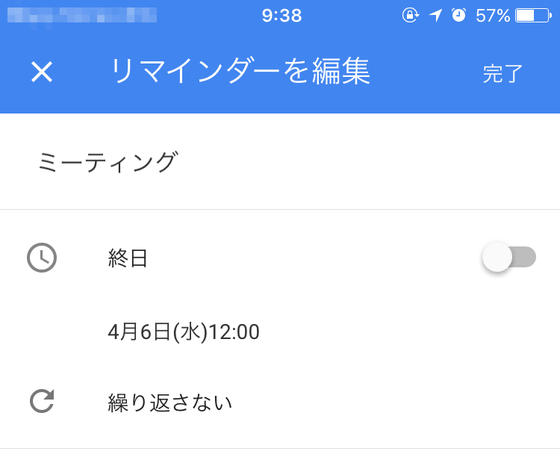Screen dimensions: 560x463
Task: Tap the battery indicator icon
Action: tap(533, 16)
